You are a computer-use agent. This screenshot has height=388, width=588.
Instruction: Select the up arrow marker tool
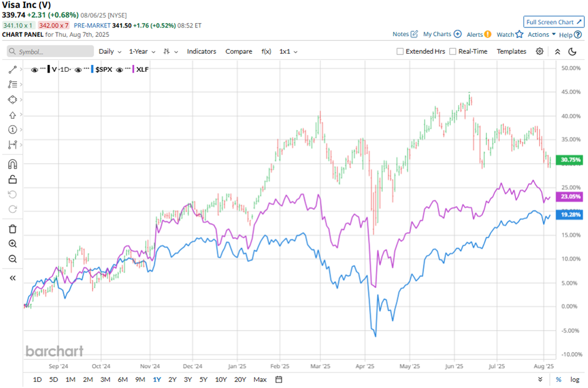coord(13,115)
